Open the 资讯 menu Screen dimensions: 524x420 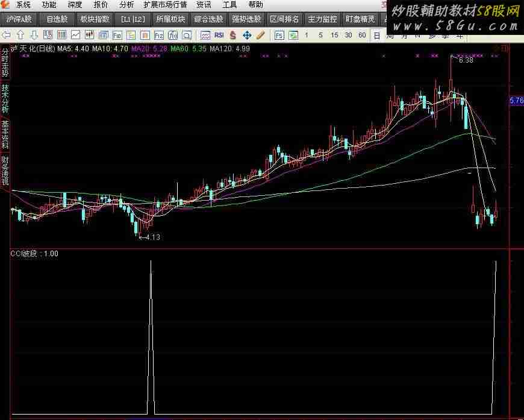pyautogui.click(x=204, y=5)
